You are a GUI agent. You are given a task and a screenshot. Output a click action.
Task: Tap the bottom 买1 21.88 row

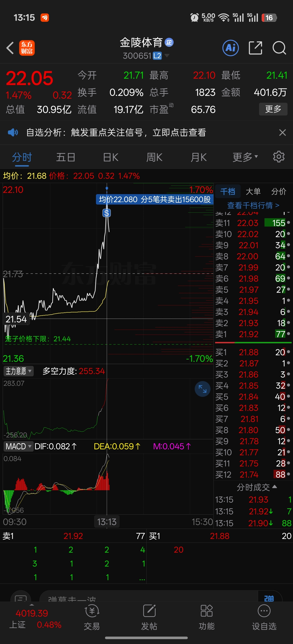220,536
